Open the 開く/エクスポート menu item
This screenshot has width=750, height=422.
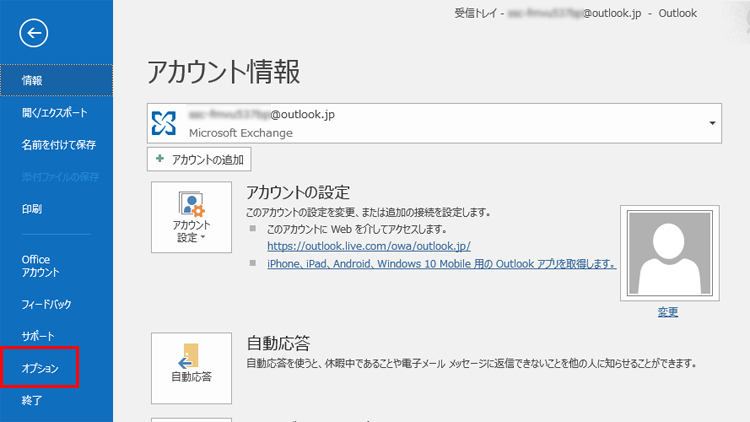[x=56, y=112]
